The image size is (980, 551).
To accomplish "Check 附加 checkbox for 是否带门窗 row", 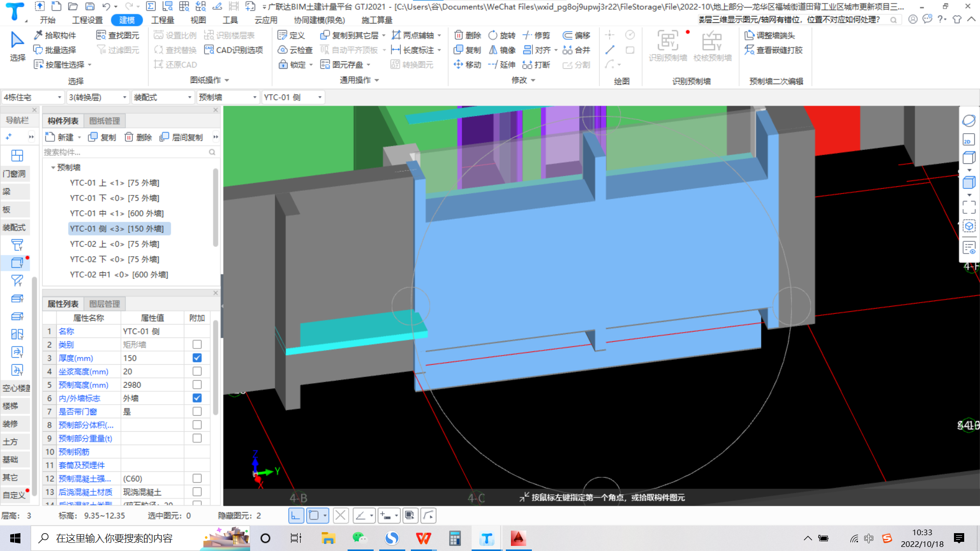I will click(197, 411).
